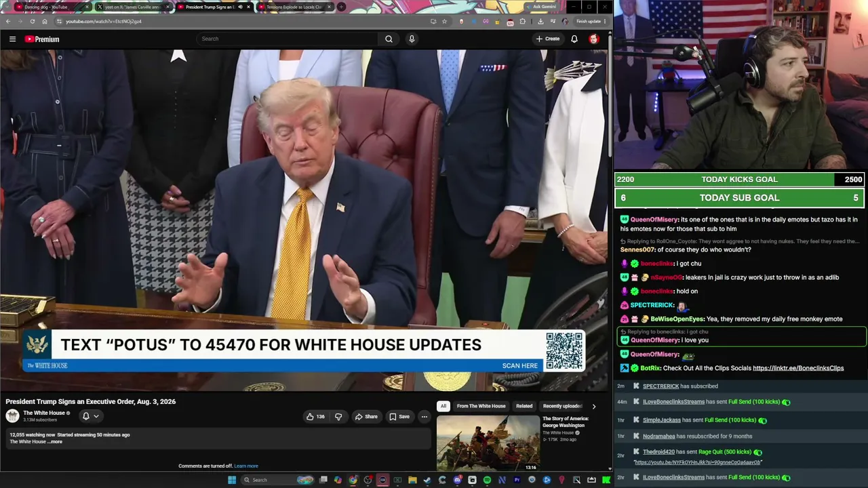Launch Spotify from the taskbar

tap(487, 480)
